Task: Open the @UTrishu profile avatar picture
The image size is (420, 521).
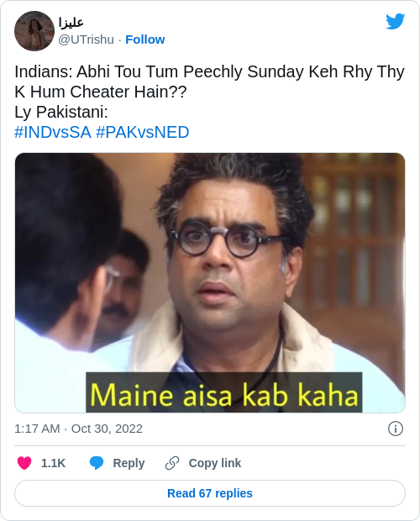Action: (34, 31)
